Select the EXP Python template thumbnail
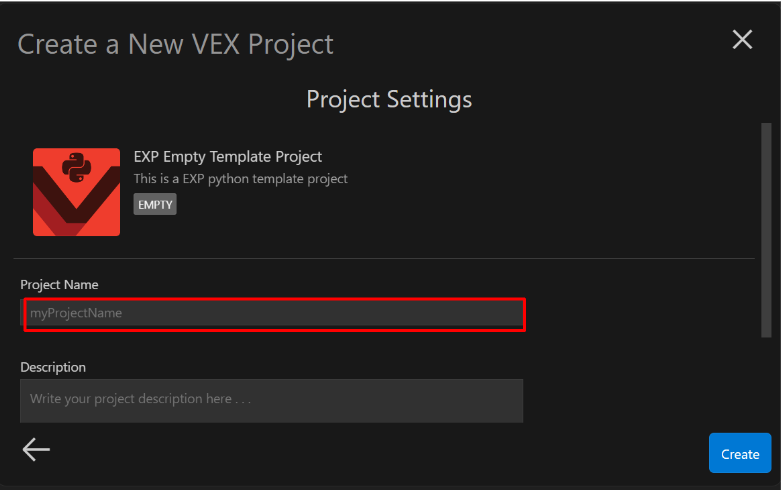The width and height of the screenshot is (783, 490). coord(76,192)
